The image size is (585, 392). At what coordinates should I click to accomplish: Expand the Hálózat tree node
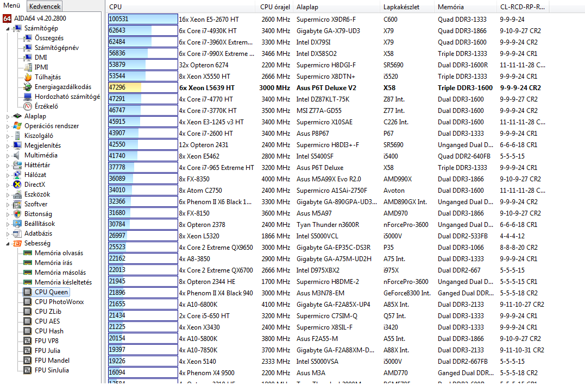click(x=8, y=175)
